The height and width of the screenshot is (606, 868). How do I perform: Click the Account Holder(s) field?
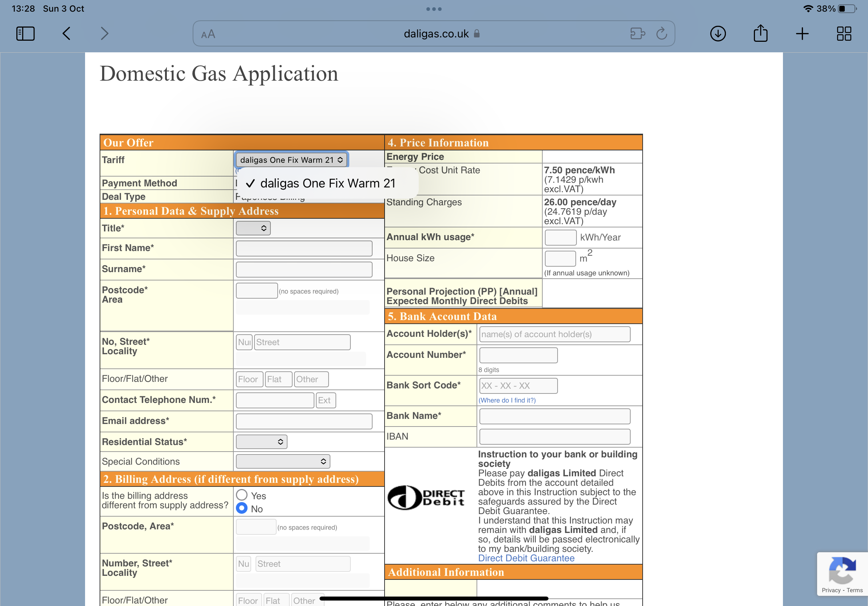pos(555,334)
